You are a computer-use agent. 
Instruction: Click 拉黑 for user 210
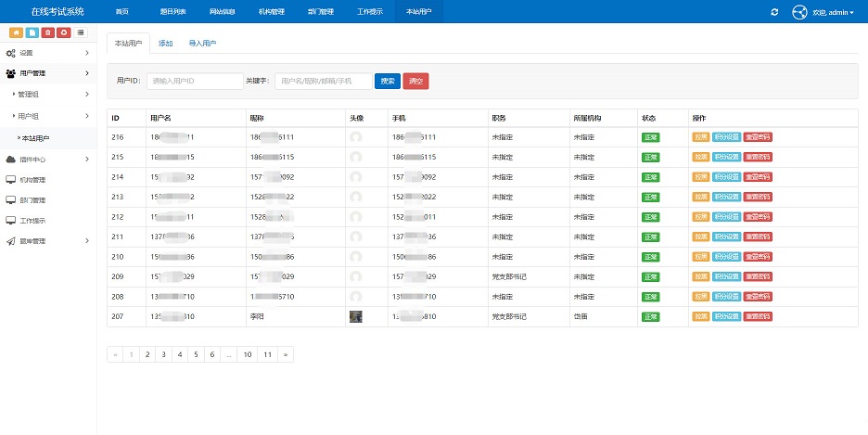(x=701, y=257)
